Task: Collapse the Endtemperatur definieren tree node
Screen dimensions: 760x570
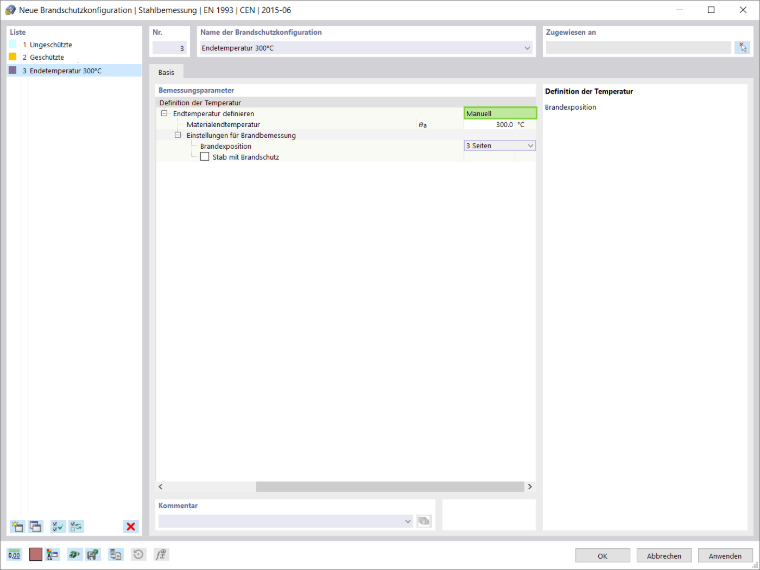Action: click(164, 113)
